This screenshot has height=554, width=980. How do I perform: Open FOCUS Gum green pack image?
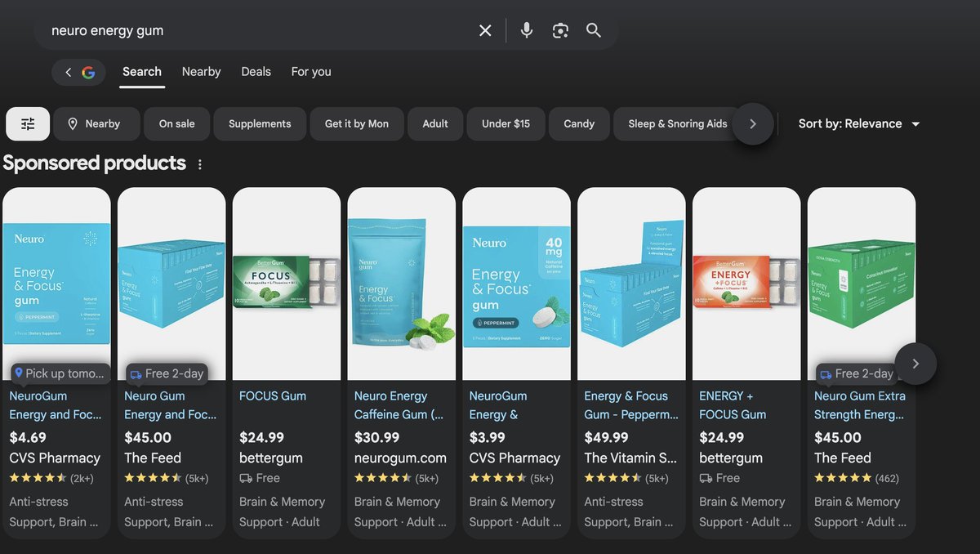click(287, 284)
